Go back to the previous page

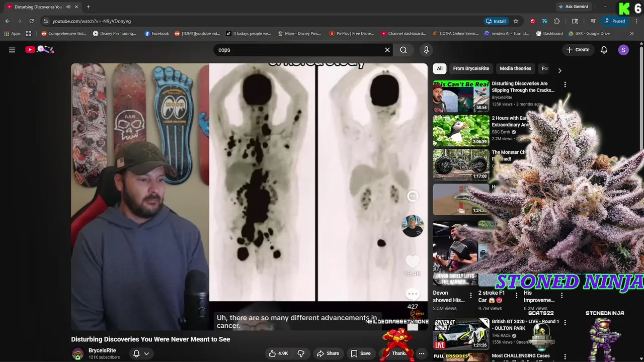(x=7, y=21)
